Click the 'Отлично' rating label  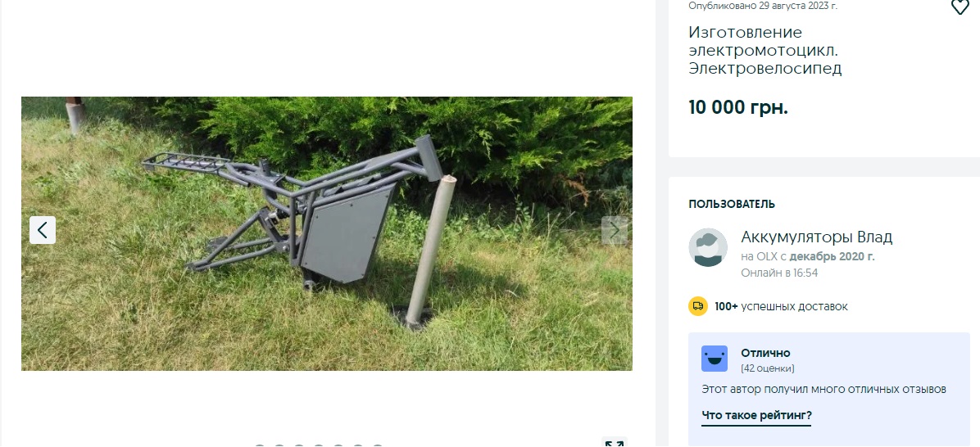(x=765, y=353)
